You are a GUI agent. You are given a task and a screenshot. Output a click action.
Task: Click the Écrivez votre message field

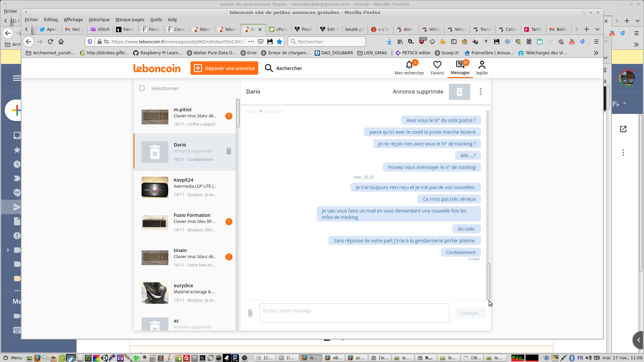click(x=354, y=313)
